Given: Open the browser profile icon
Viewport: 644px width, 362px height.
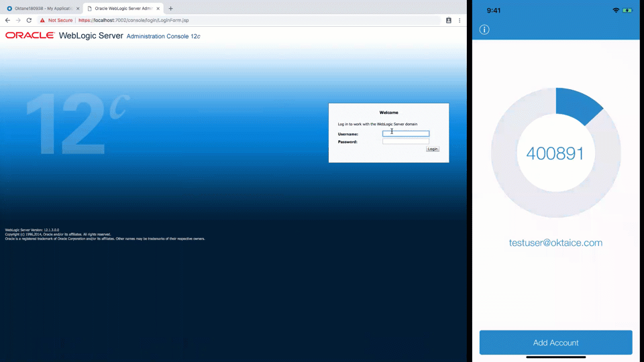Looking at the screenshot, I should tap(449, 20).
